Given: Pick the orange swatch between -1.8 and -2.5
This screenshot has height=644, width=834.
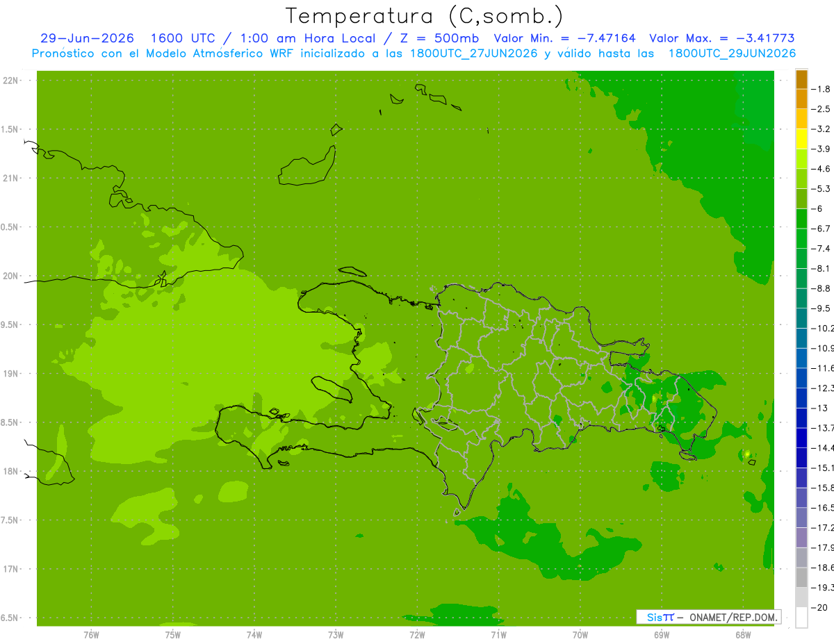Looking at the screenshot, I should (801, 99).
